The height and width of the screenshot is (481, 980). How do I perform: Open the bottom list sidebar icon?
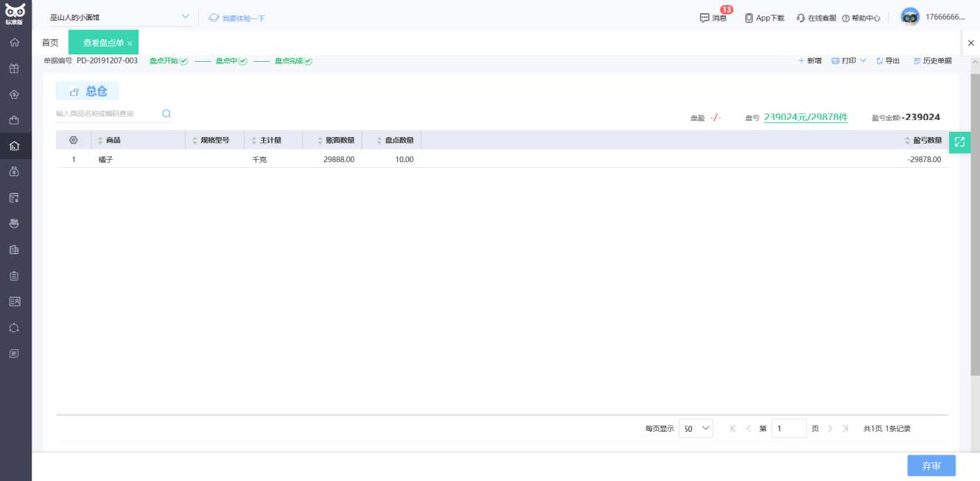click(x=14, y=353)
